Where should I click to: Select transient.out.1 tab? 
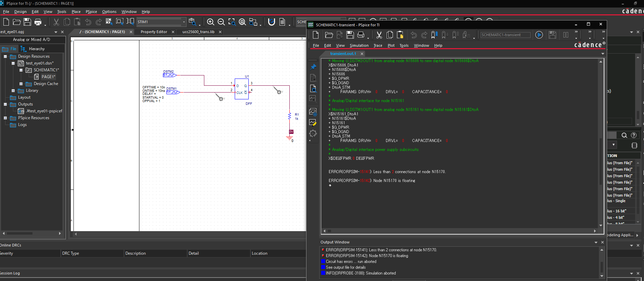[343, 54]
